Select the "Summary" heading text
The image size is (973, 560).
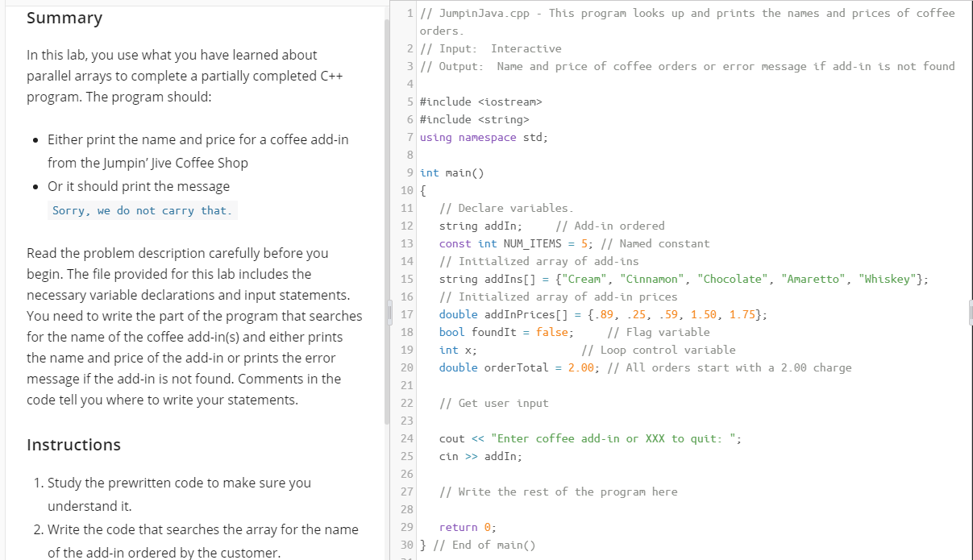tap(64, 18)
